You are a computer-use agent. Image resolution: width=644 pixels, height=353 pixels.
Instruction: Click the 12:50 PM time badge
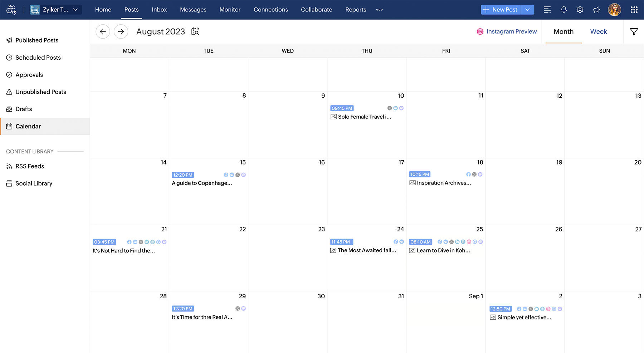501,309
